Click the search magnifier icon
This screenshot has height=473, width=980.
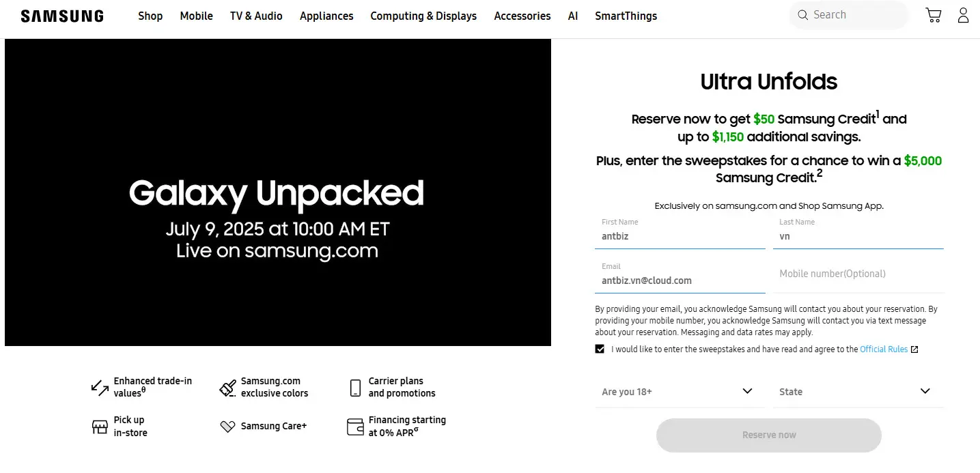pyautogui.click(x=802, y=15)
